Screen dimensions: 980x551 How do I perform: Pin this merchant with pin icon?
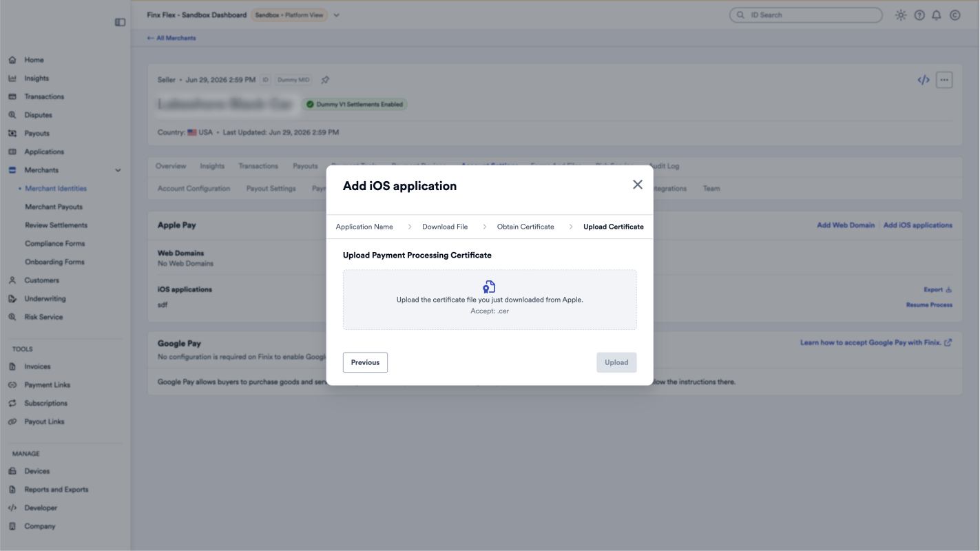(325, 80)
